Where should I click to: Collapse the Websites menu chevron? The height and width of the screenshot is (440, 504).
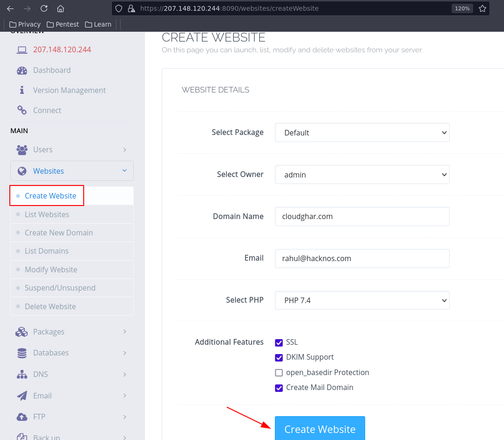tap(124, 170)
